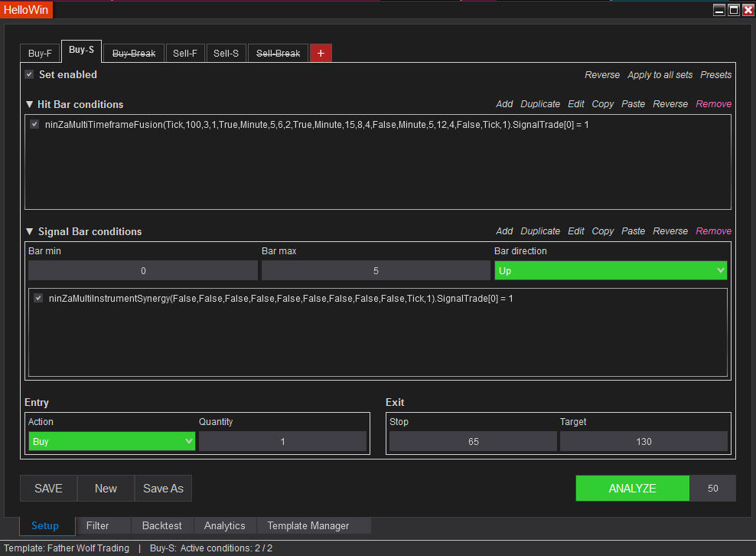Open the Bar direction dropdown
Screen dimensions: 756x556
pyautogui.click(x=610, y=270)
